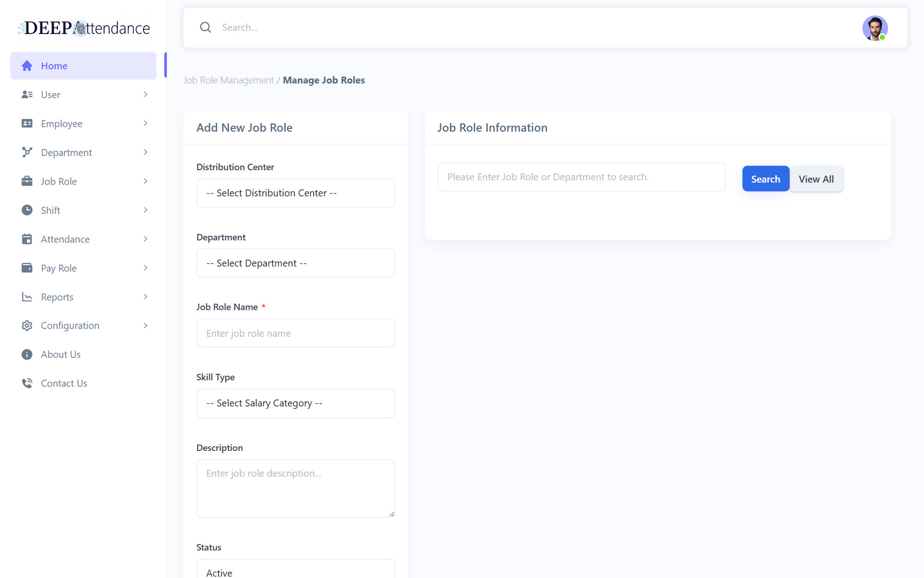The height and width of the screenshot is (578, 924).
Task: Click the Distribution Center field label
Action: point(235,167)
